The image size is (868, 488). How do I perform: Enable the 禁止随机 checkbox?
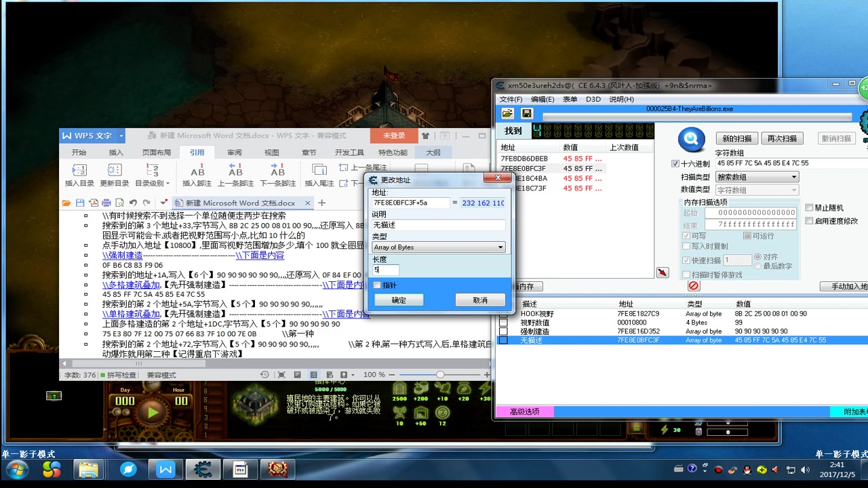point(809,207)
